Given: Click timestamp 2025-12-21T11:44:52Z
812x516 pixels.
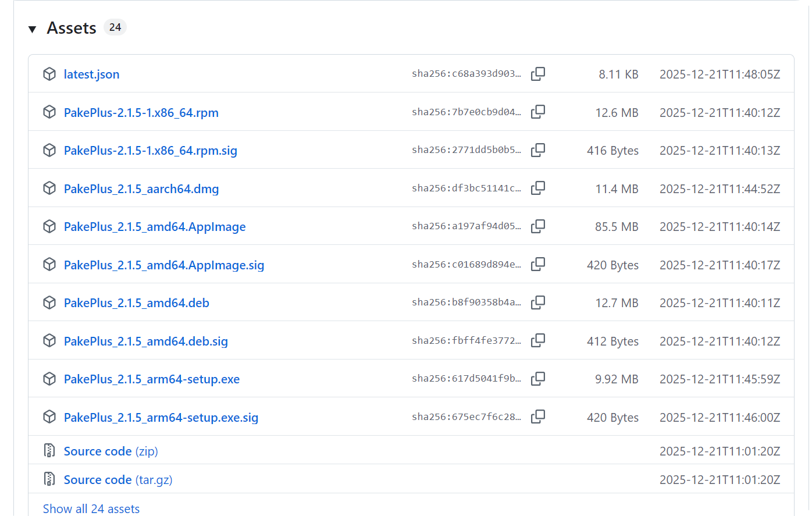Looking at the screenshot, I should [x=720, y=189].
